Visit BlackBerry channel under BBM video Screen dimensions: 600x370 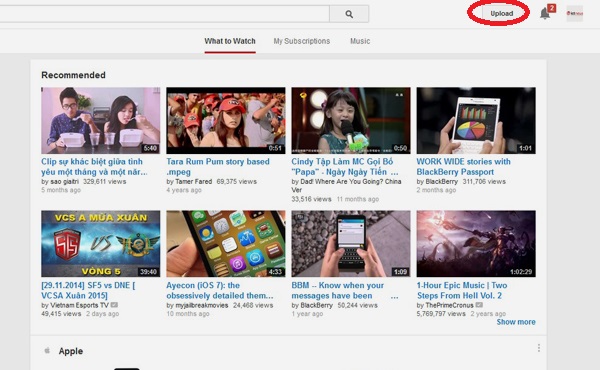316,305
